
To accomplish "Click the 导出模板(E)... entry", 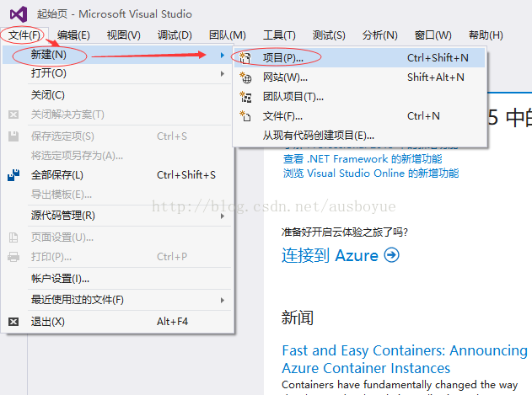I will pyautogui.click(x=117, y=195).
